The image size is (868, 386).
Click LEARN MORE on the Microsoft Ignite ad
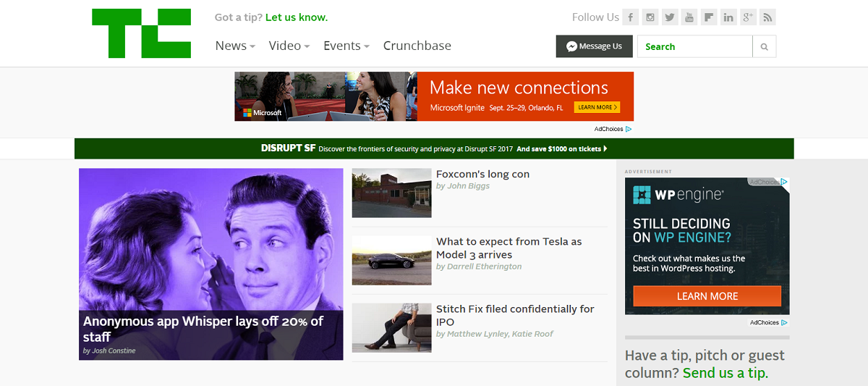tap(597, 107)
